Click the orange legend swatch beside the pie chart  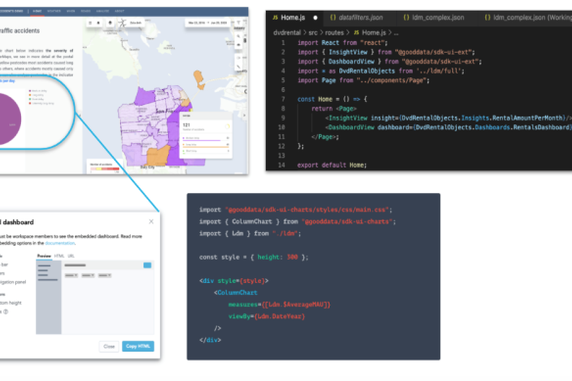(x=30, y=95)
